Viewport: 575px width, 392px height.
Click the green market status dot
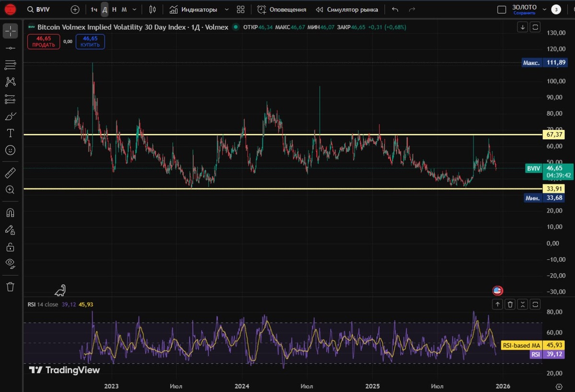pos(235,27)
